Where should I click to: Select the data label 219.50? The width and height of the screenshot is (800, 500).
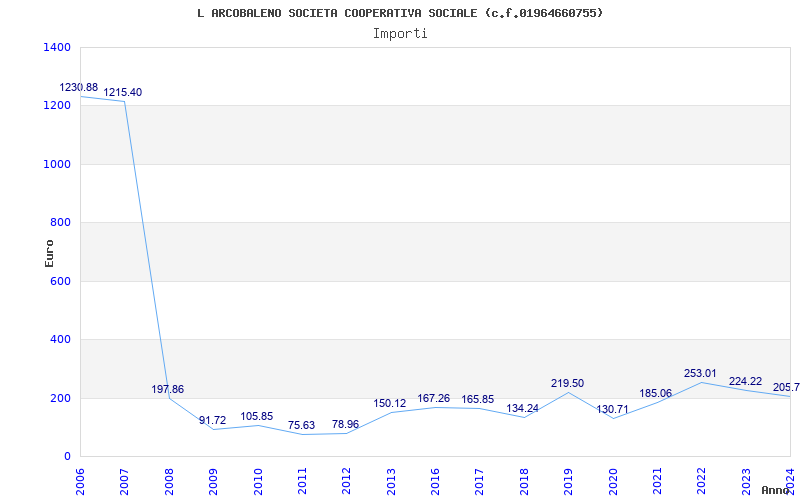click(x=567, y=383)
